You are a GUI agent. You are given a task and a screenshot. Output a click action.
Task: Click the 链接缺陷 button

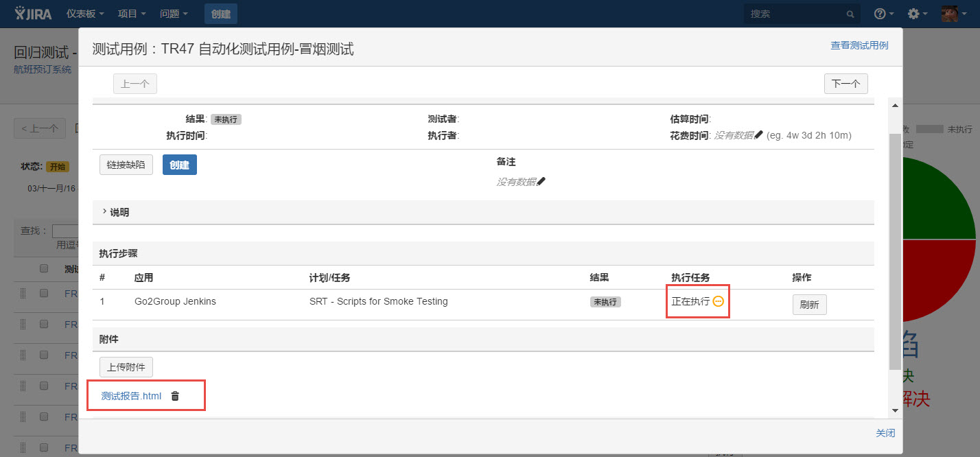click(x=126, y=165)
